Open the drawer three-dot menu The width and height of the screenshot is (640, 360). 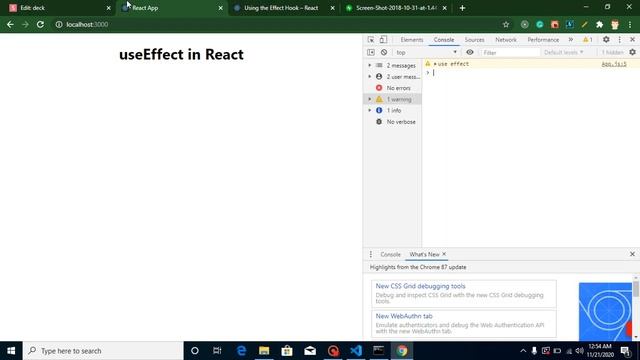(371, 254)
